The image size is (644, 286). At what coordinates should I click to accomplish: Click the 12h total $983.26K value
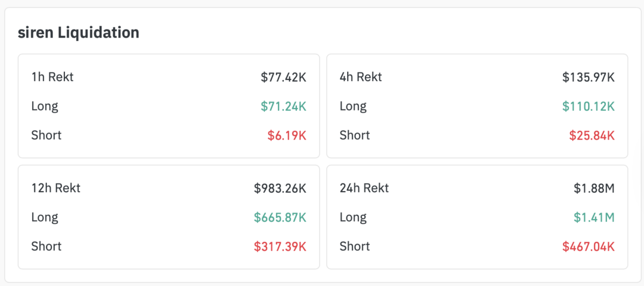point(280,188)
